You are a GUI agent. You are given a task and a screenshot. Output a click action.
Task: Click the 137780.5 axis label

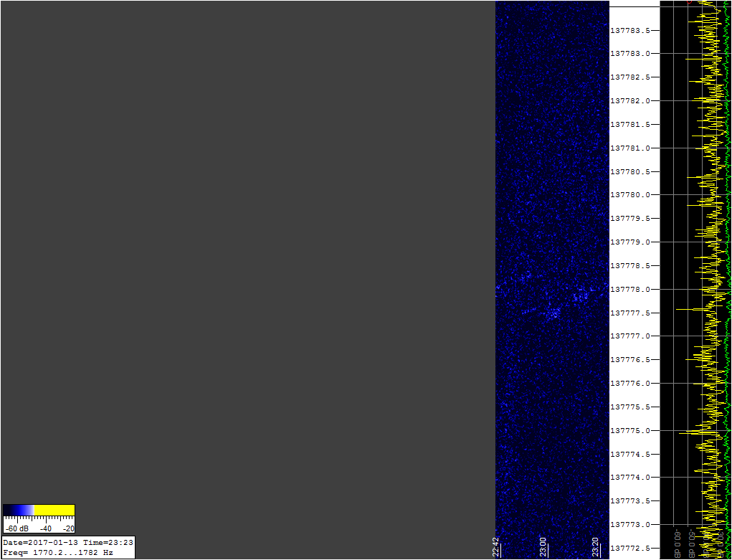[x=631, y=172]
